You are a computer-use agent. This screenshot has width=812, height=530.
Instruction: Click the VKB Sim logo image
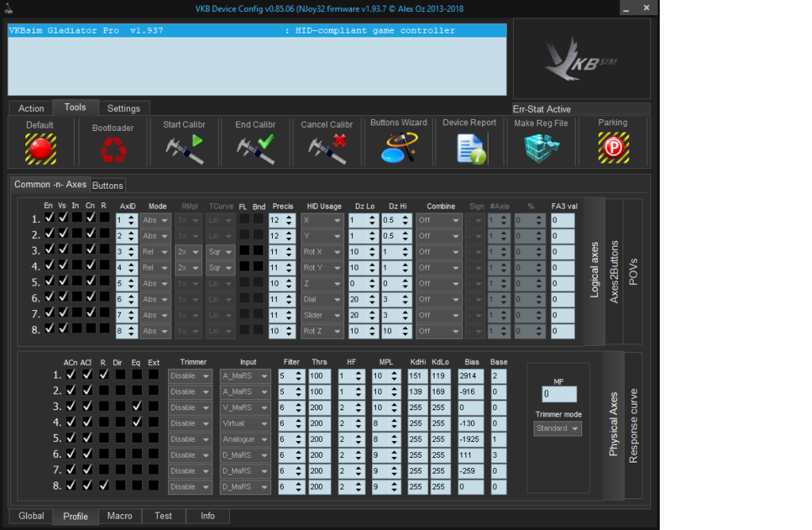point(581,59)
